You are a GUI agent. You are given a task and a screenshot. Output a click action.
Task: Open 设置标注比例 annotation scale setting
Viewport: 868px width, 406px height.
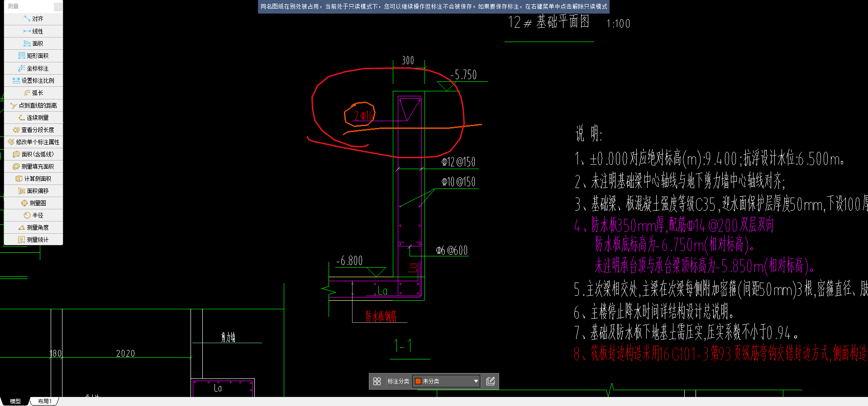pyautogui.click(x=33, y=80)
